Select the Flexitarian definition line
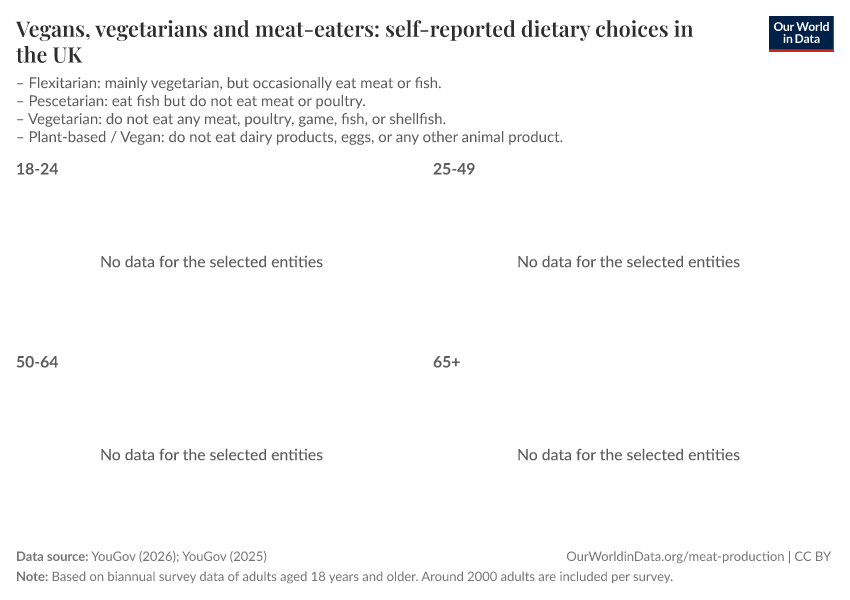The width and height of the screenshot is (850, 600). 229,83
